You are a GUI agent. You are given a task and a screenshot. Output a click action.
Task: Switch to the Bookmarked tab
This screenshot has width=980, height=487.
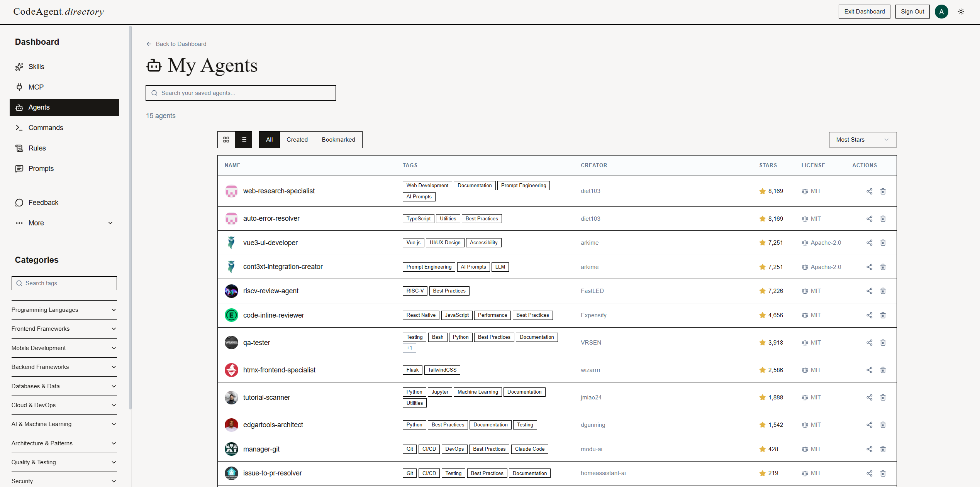click(x=338, y=139)
